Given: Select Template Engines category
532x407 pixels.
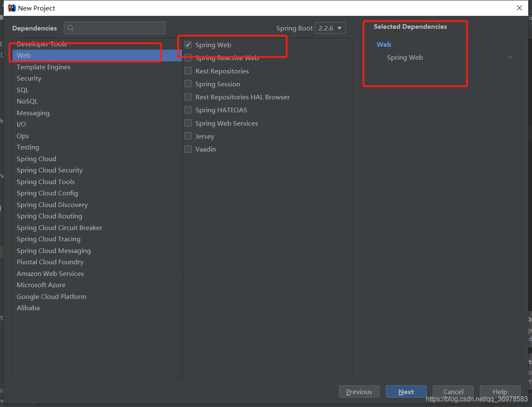Looking at the screenshot, I should 97,67.
